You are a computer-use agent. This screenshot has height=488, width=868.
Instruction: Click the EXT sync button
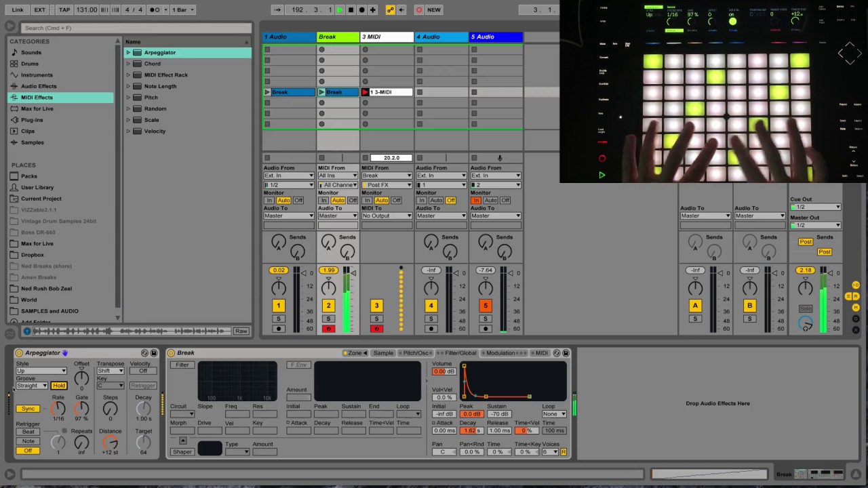pyautogui.click(x=40, y=9)
